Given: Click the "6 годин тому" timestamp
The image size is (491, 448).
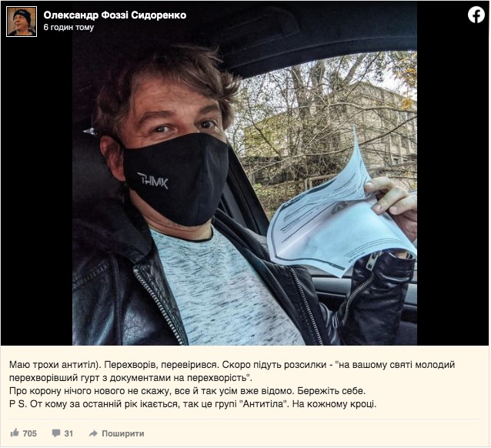Looking at the screenshot, I should click(68, 27).
